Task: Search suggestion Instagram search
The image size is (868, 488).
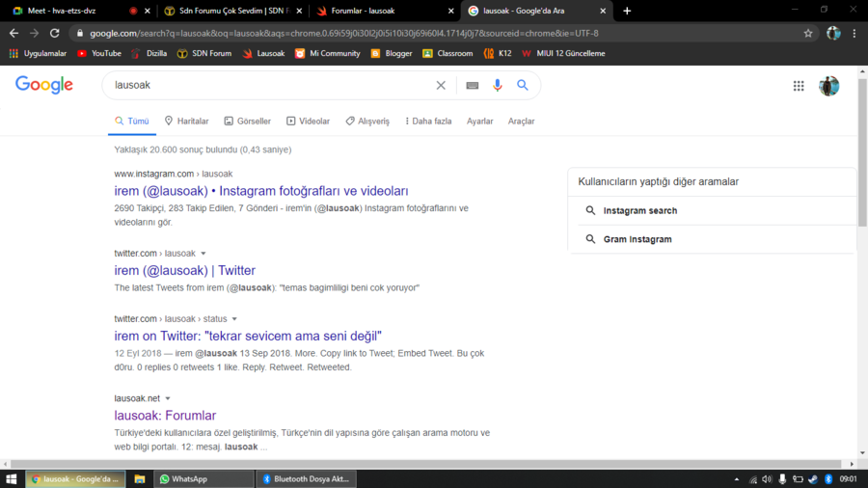Action: [x=640, y=211]
